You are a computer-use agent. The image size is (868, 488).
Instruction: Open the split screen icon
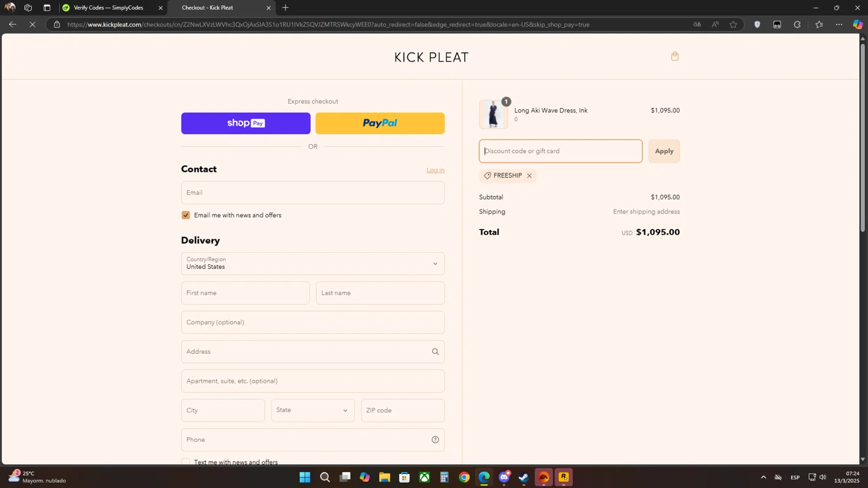click(777, 24)
